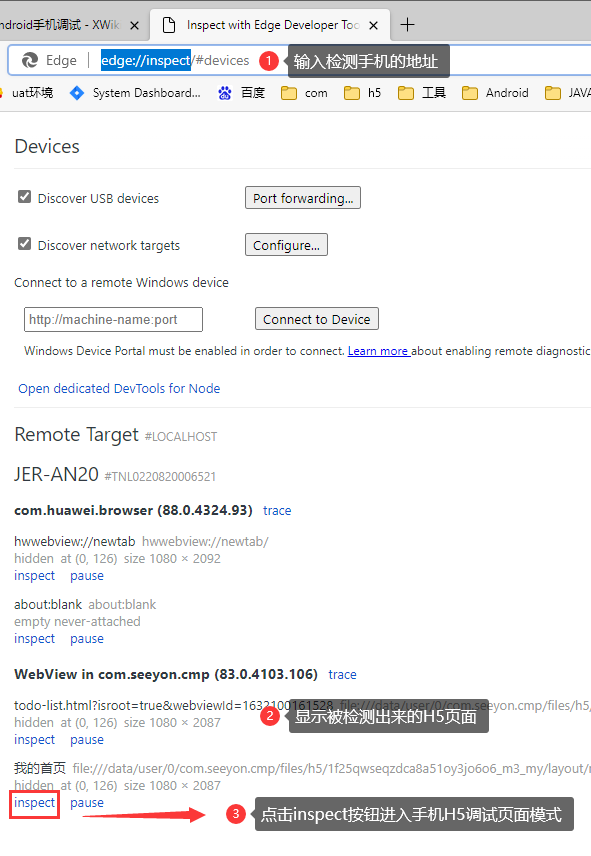591x856 pixels.
Task: Click the Edge logo in address bar
Action: [x=29, y=61]
